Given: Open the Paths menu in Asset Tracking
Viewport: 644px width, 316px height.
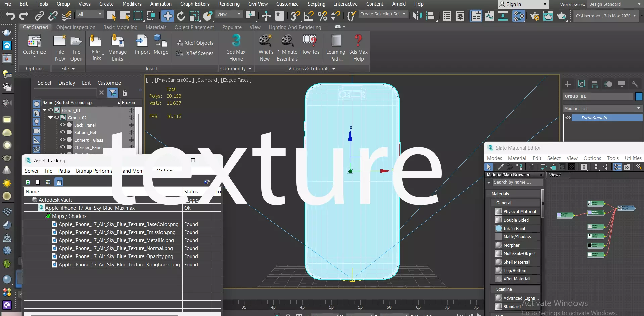Looking at the screenshot, I should point(64,171).
